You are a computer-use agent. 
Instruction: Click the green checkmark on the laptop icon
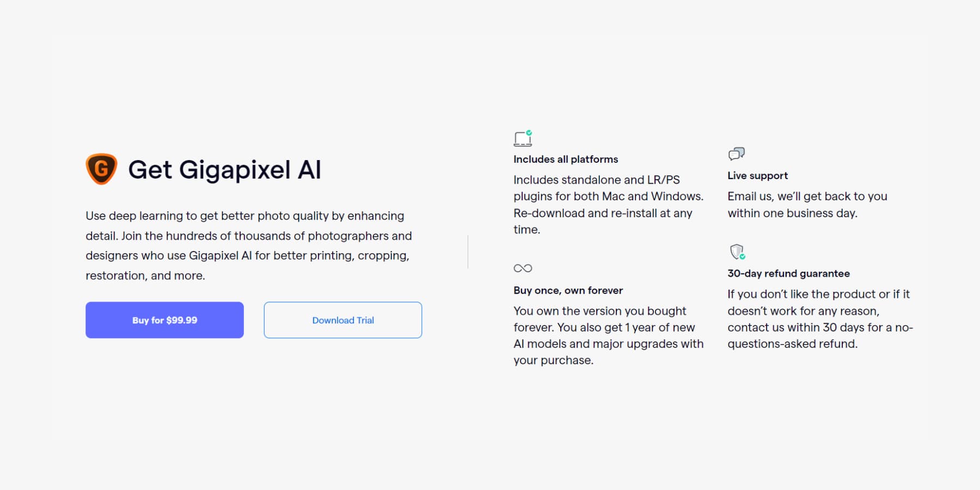click(x=529, y=132)
